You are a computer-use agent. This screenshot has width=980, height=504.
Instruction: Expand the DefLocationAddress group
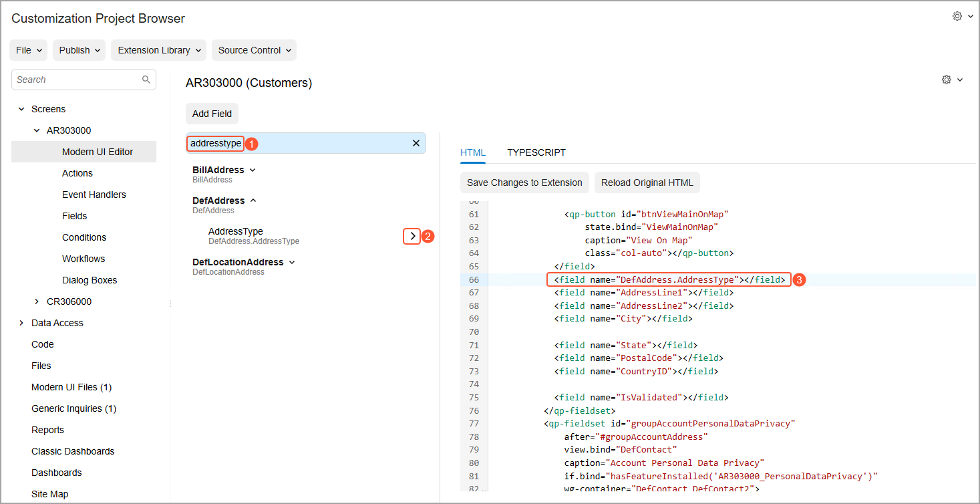click(x=292, y=262)
